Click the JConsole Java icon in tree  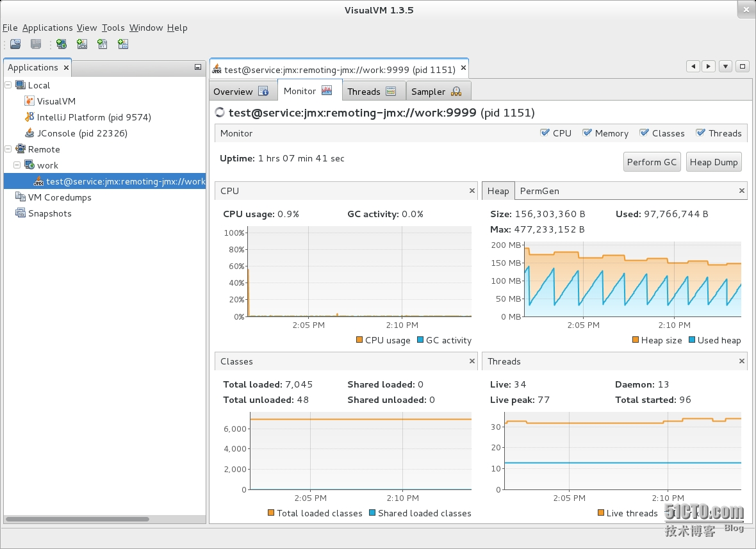point(29,133)
